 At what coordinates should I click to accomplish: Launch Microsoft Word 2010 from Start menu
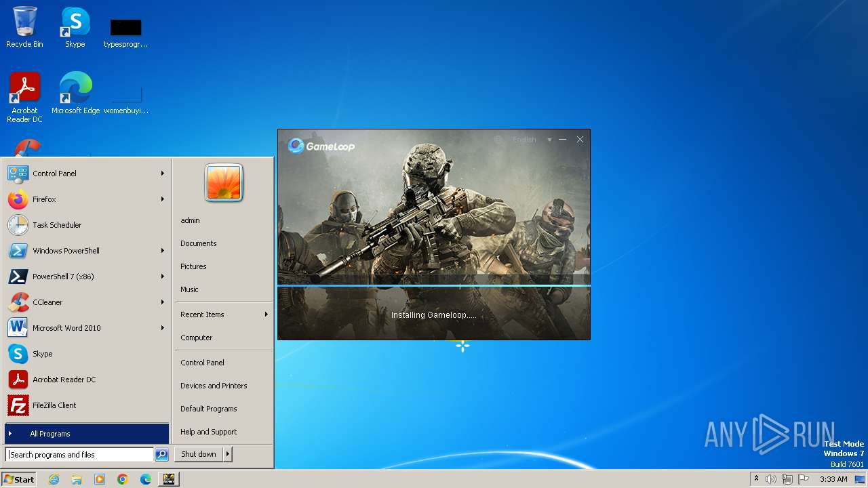tap(86, 328)
